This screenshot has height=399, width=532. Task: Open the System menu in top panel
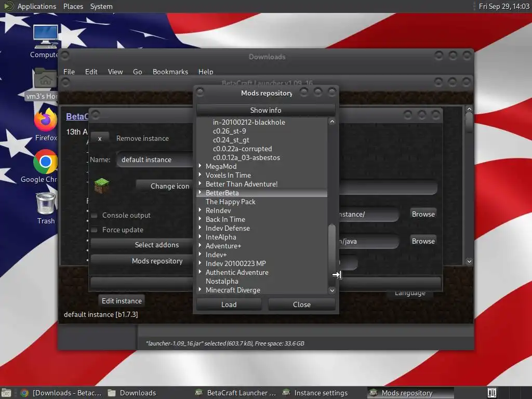pos(101,6)
